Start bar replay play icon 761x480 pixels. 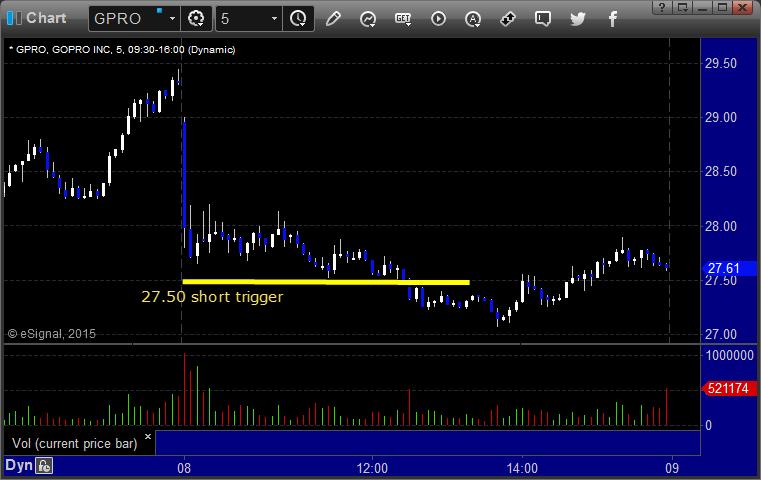[438, 19]
